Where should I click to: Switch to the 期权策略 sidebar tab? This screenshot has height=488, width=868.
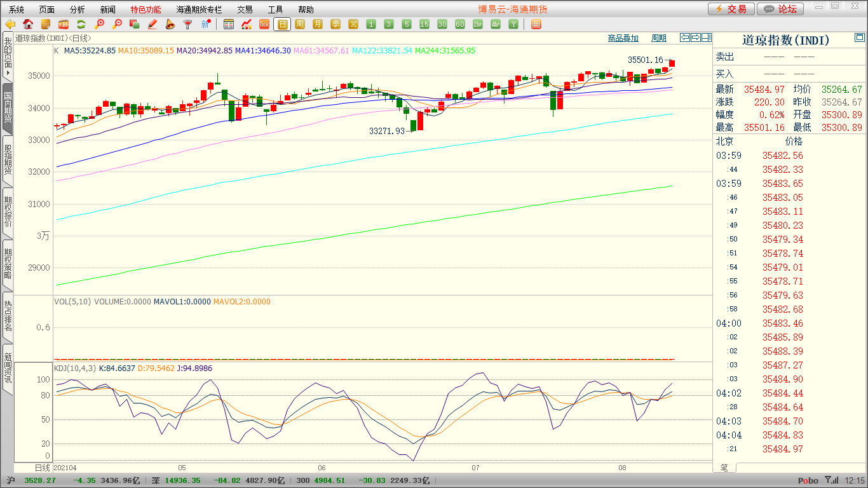point(8,264)
